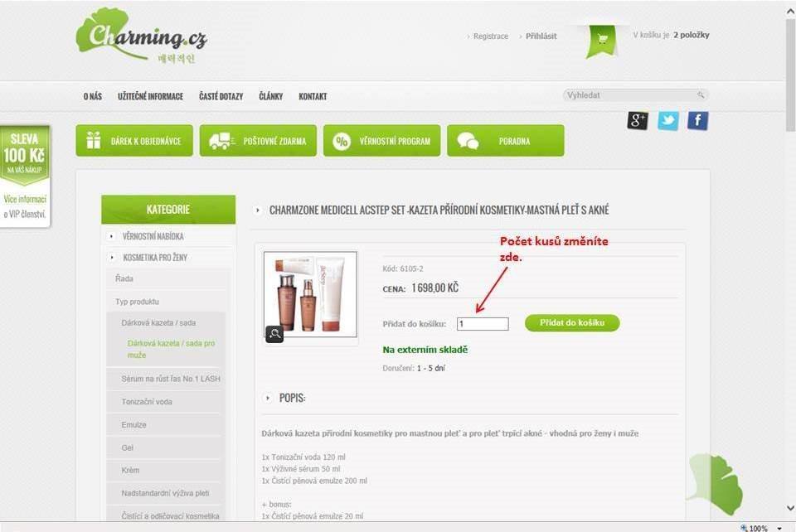
Task: Click the zoom level magnifier icon in status bar
Action: (x=744, y=527)
